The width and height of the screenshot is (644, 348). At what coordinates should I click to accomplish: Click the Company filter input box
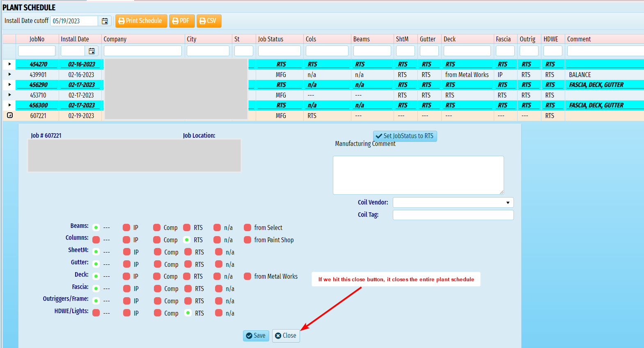click(143, 51)
